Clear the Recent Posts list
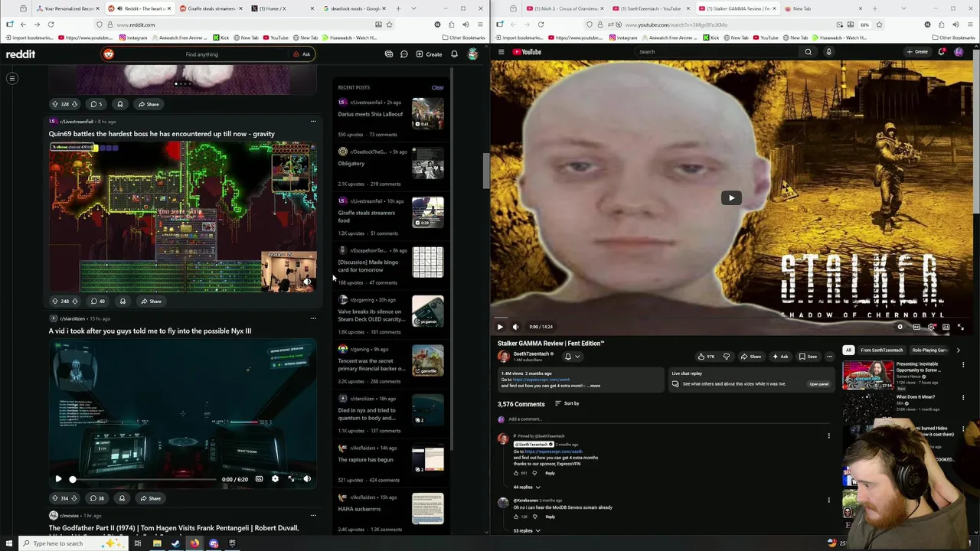The height and width of the screenshot is (551, 980). [x=437, y=87]
